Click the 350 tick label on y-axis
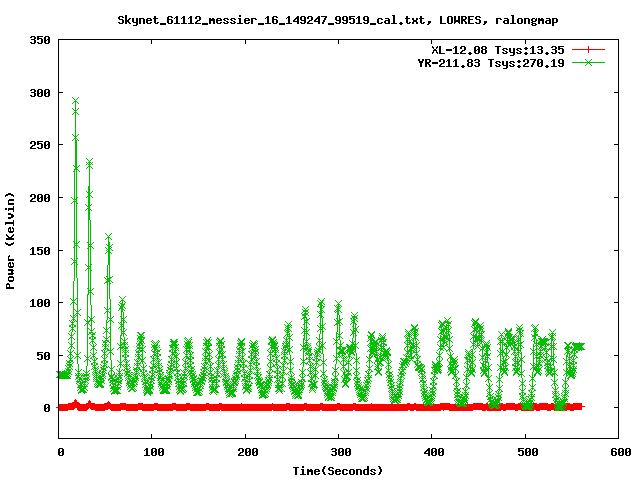The image size is (640, 480). [x=40, y=40]
